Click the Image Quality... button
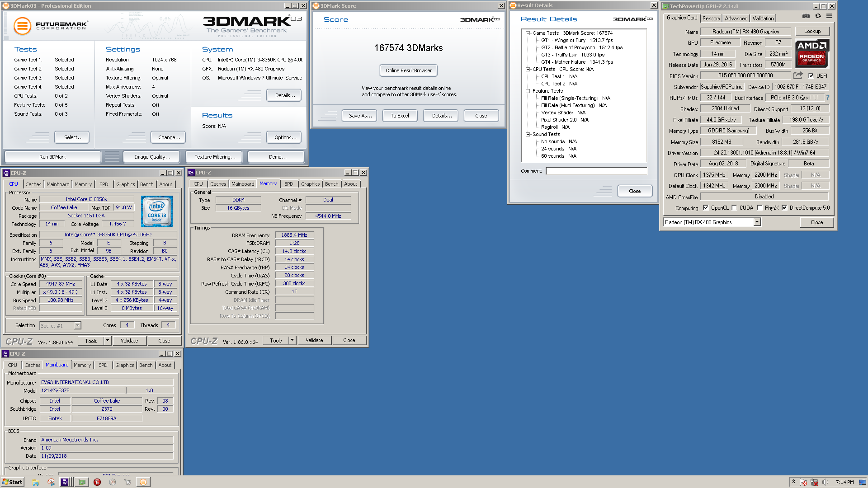The height and width of the screenshot is (488, 868). [x=152, y=157]
